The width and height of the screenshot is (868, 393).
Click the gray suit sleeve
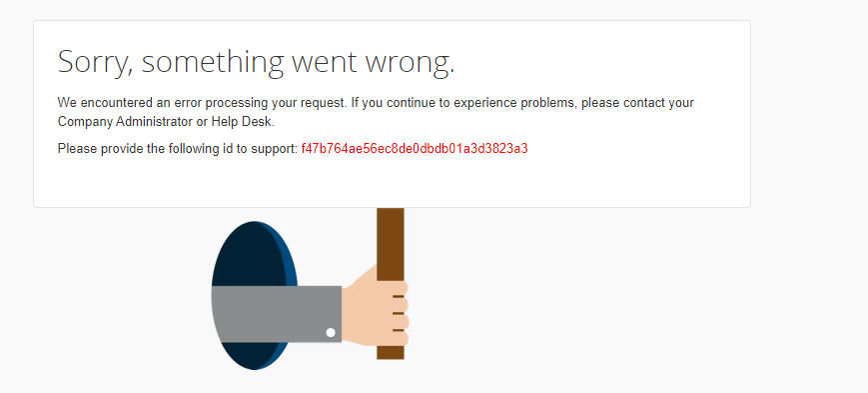tap(277, 314)
